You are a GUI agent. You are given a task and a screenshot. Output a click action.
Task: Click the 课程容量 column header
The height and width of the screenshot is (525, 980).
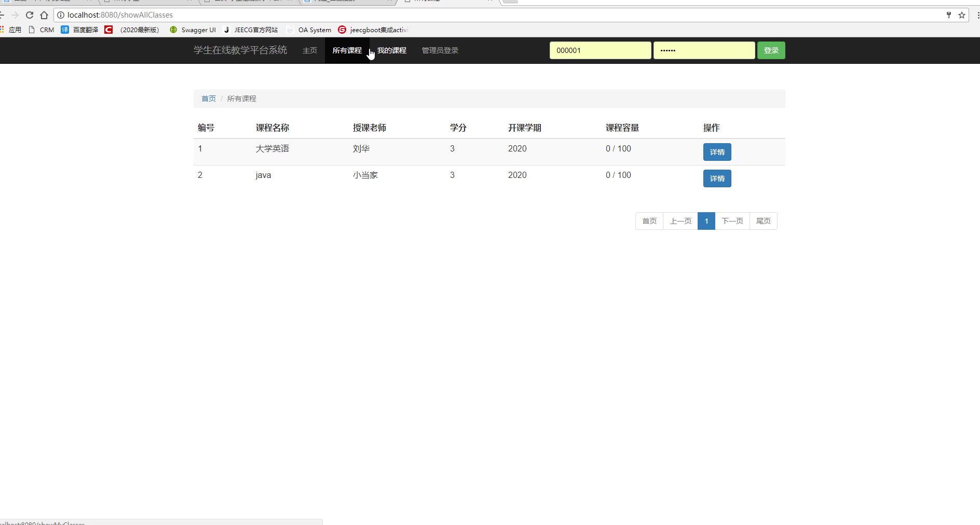622,128
